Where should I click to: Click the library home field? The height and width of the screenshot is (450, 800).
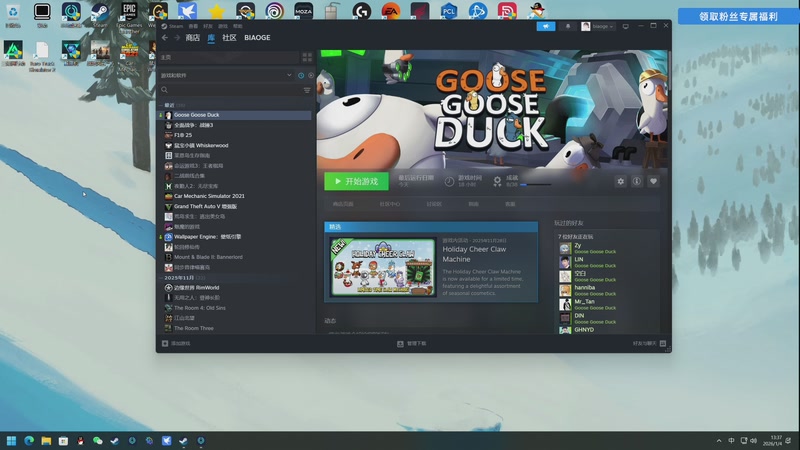(229, 57)
